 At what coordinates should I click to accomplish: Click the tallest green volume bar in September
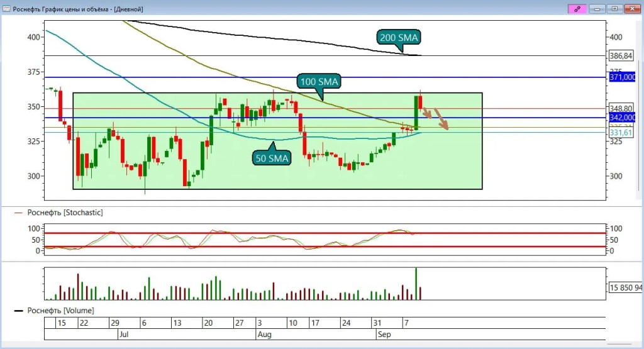click(x=416, y=284)
